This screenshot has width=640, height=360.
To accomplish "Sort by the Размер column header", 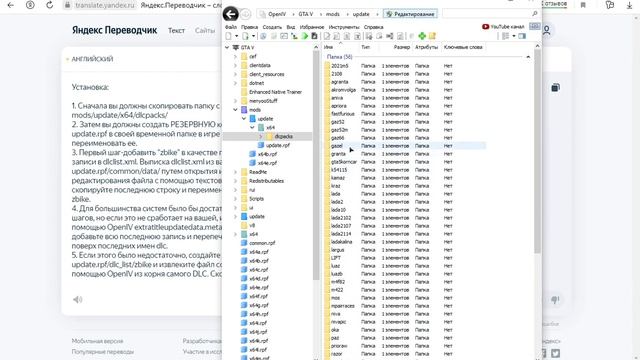I will [x=402, y=47].
